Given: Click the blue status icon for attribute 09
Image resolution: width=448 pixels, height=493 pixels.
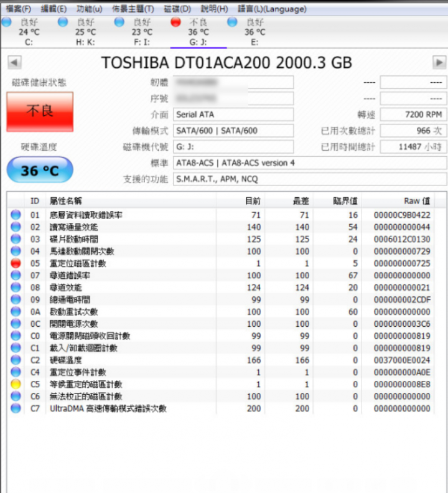Looking at the screenshot, I should coord(16,299).
